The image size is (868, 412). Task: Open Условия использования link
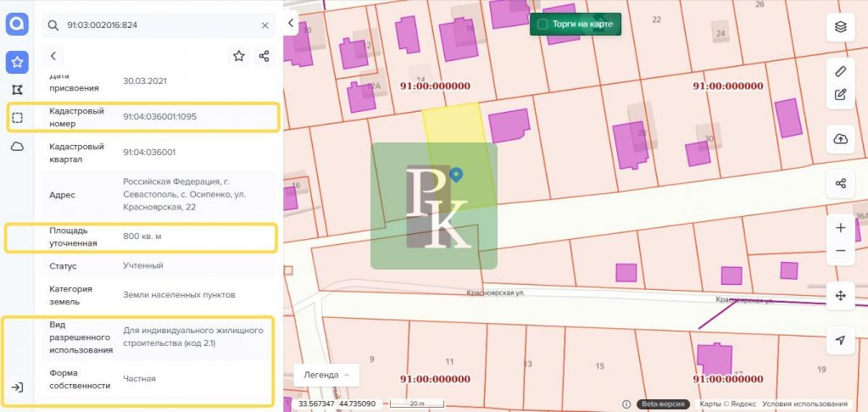804,404
